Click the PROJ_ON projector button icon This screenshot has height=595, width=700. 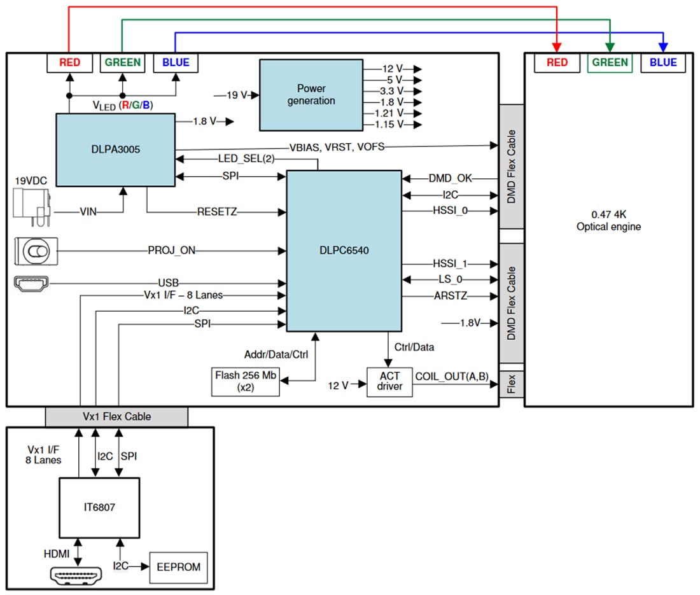35,250
